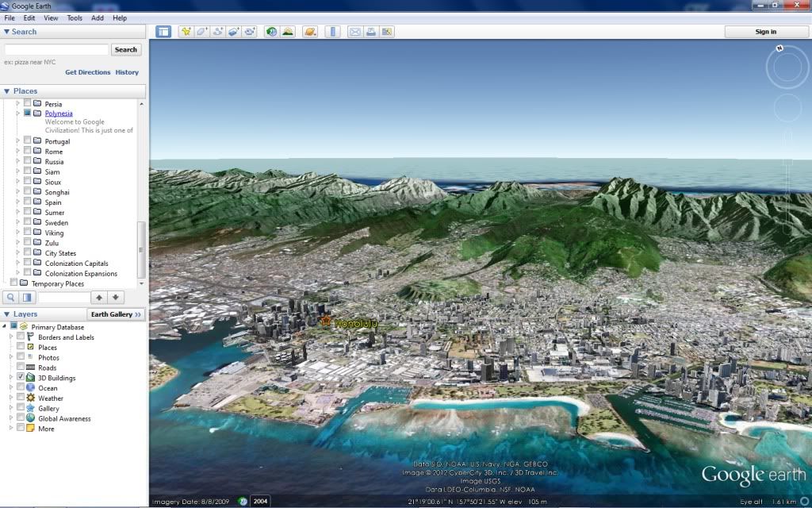Add a polygon from the toolbar
Screen dimensions: 812x508
point(201,32)
